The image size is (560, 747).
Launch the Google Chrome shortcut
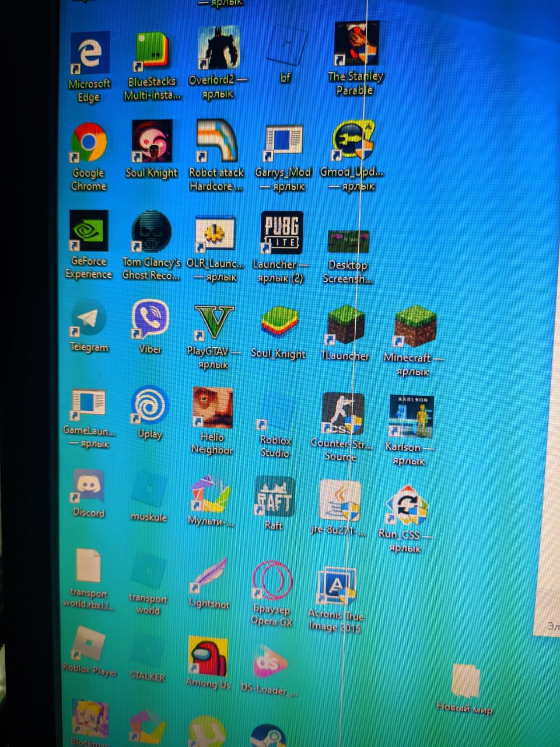pyautogui.click(x=89, y=143)
